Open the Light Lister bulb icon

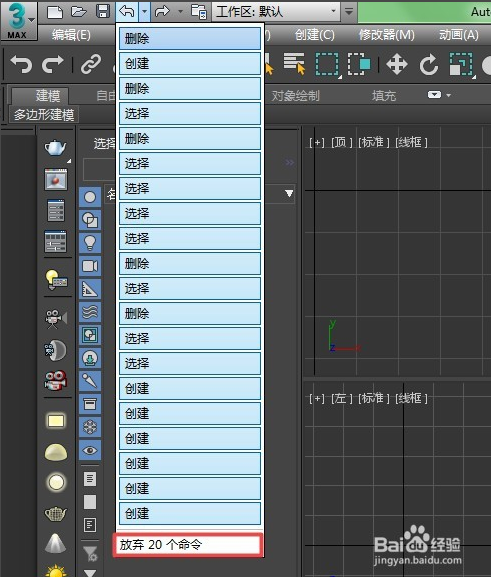pyautogui.click(x=56, y=280)
